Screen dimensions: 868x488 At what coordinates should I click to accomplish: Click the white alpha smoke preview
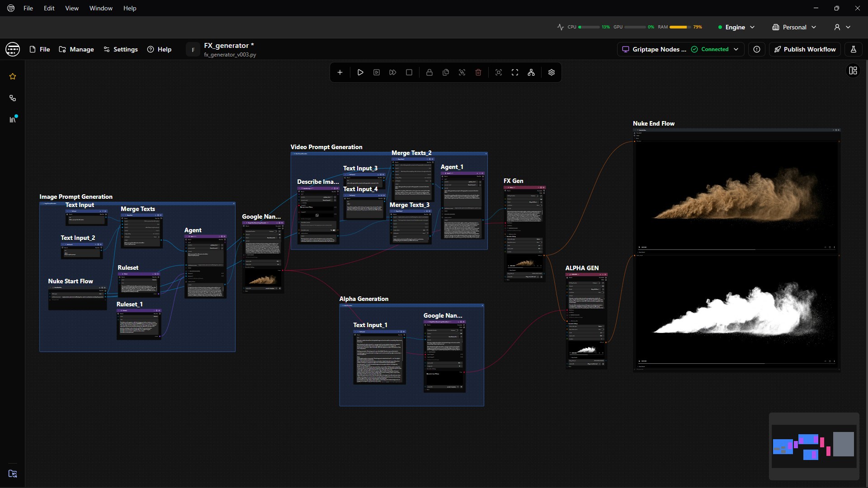[x=737, y=310]
